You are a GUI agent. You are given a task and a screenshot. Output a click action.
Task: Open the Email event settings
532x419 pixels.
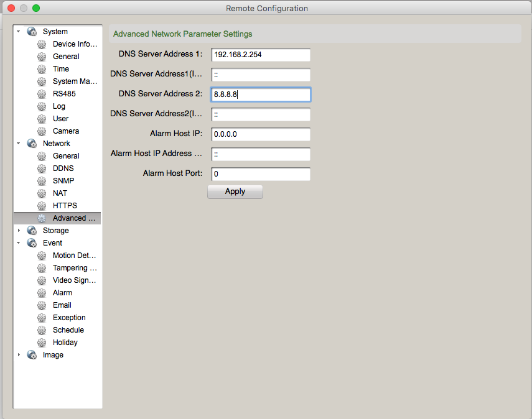(x=62, y=305)
